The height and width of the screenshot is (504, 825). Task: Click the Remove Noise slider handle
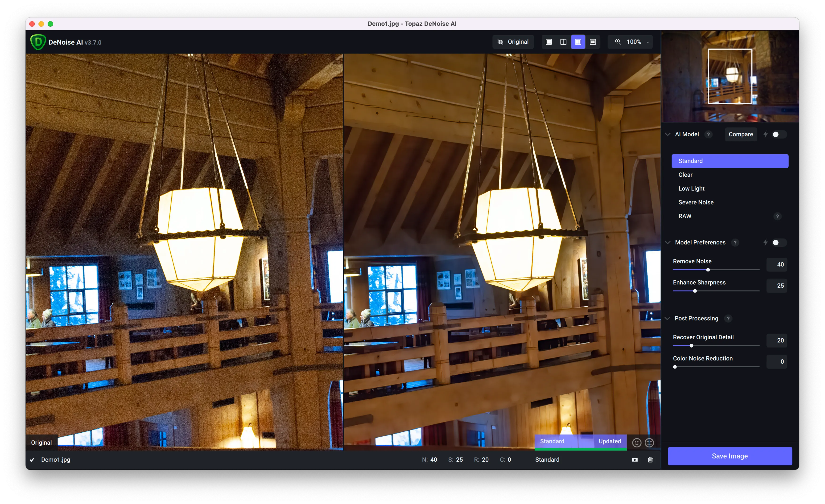708,270
